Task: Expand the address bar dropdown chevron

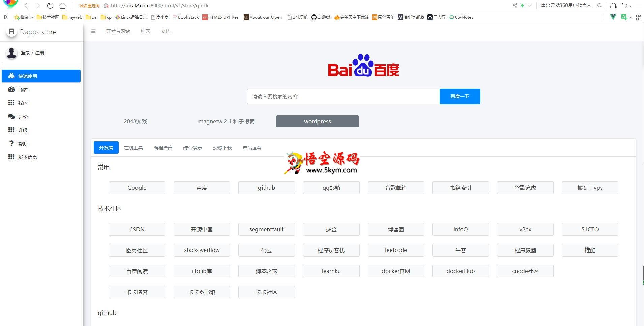Action: pyautogui.click(x=530, y=5)
